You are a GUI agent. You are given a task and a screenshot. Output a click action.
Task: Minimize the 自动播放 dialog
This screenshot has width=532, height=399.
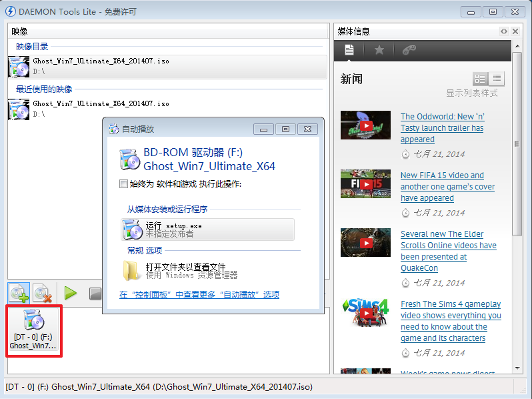tap(263, 129)
